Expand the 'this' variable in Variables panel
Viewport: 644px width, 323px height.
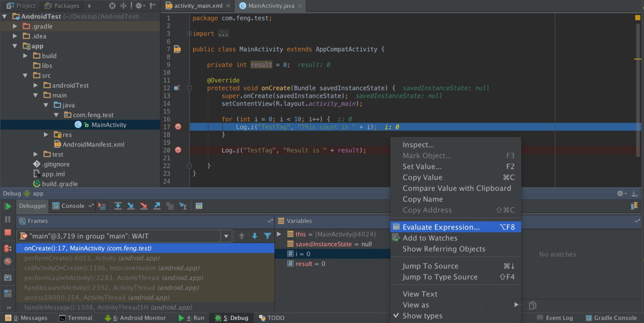click(279, 234)
